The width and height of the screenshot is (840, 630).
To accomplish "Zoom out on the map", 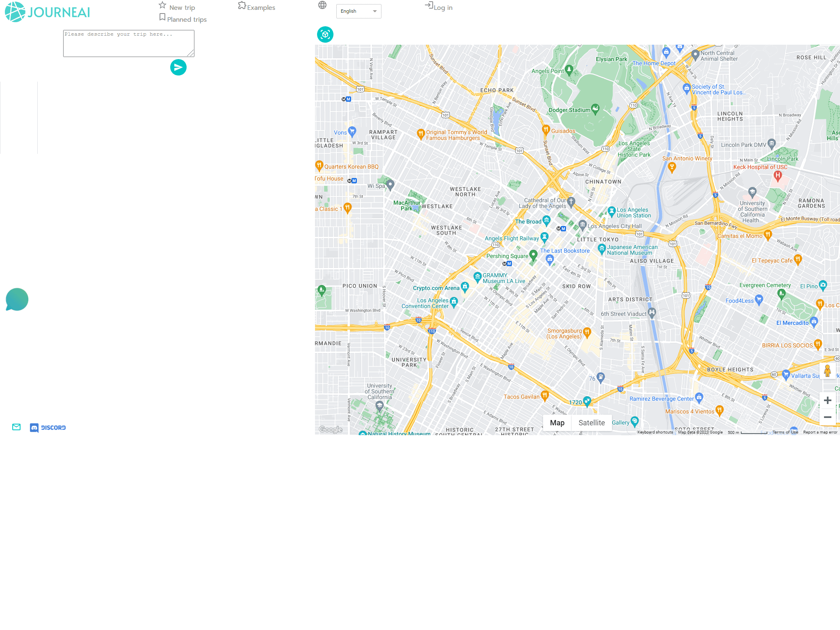I will pyautogui.click(x=828, y=417).
